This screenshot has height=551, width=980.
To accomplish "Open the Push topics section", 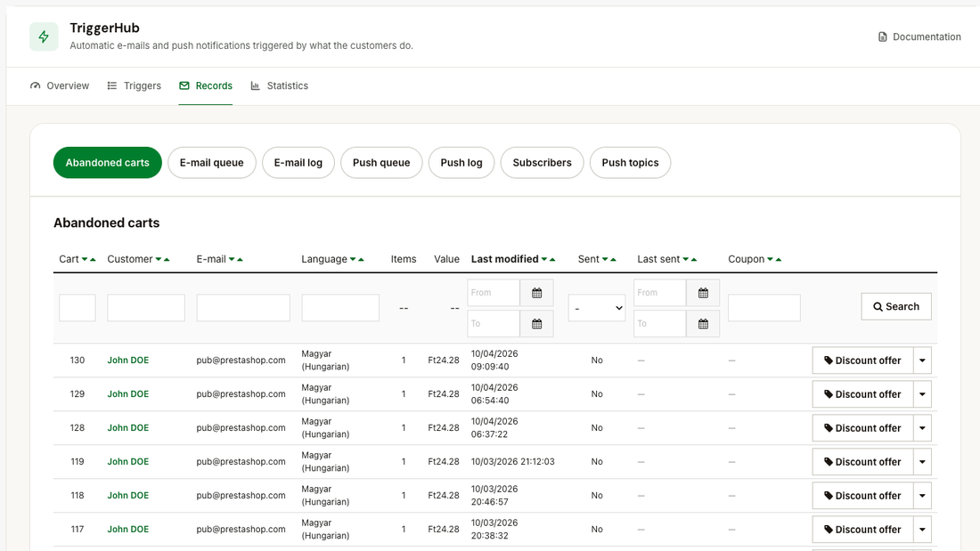I will (630, 162).
